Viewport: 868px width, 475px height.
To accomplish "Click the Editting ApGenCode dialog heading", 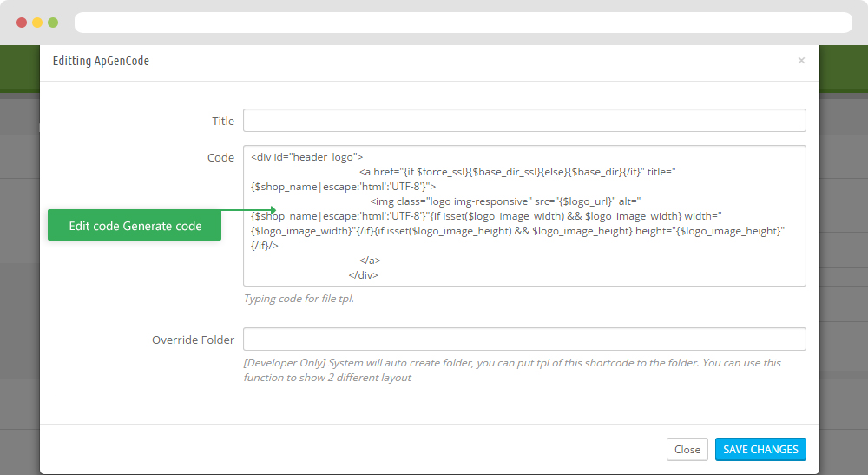I will pyautogui.click(x=101, y=61).
